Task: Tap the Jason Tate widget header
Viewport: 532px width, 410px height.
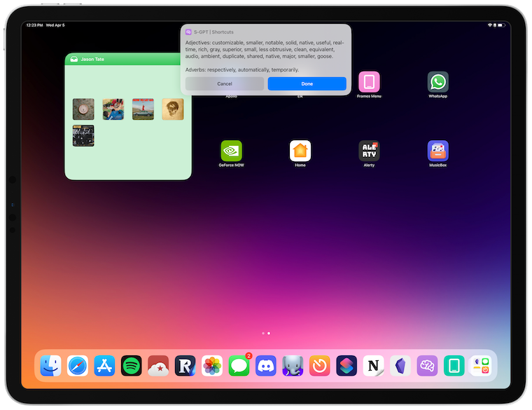Action: tap(122, 59)
